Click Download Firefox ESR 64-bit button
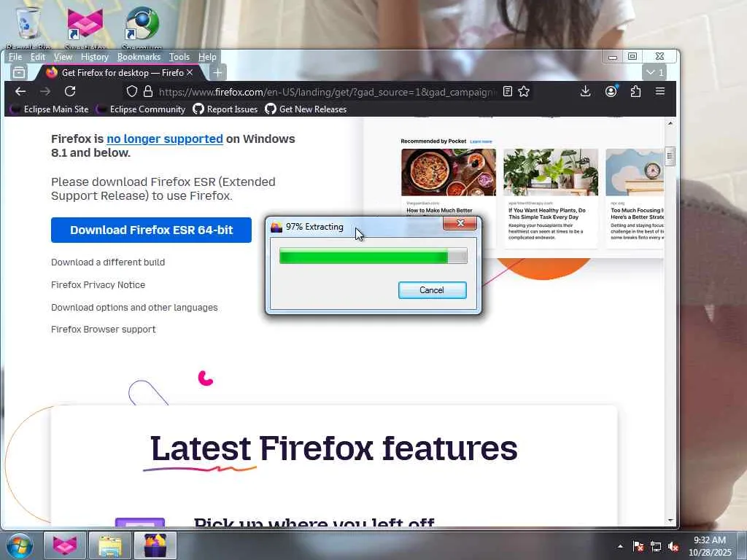The height and width of the screenshot is (560, 747). [151, 230]
